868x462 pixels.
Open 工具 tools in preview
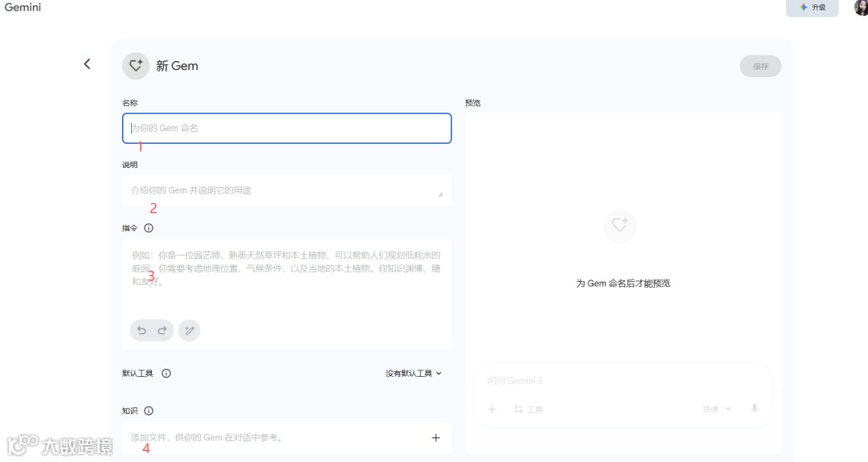coord(528,410)
